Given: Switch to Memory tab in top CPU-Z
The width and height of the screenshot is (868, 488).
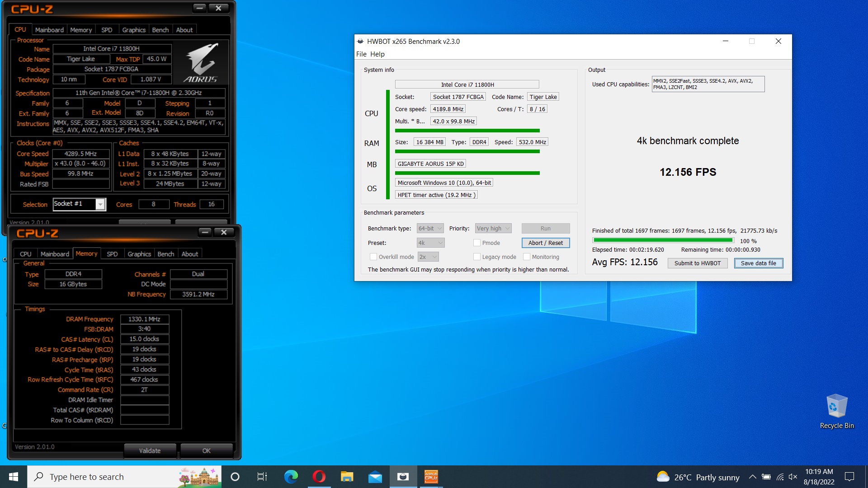Looking at the screenshot, I should point(81,30).
